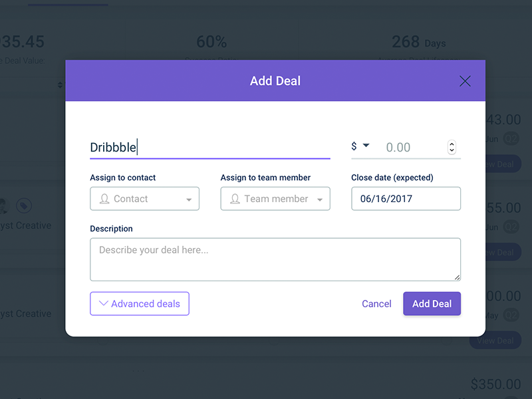The image size is (532, 399).
Task: Decrease the deal amount with the down stepper arrow
Action: click(x=452, y=151)
